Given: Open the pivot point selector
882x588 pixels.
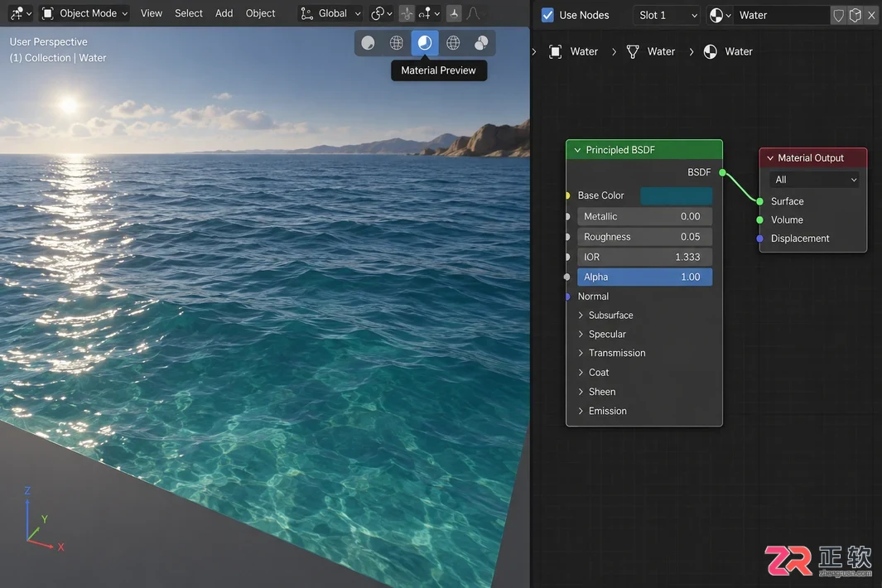Looking at the screenshot, I should click(382, 13).
